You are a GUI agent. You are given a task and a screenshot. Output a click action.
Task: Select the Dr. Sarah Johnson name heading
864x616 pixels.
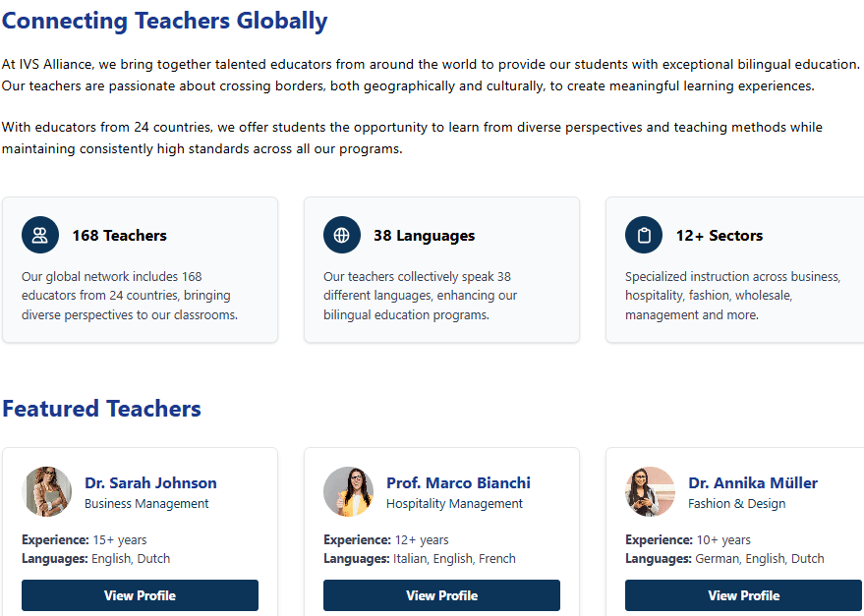150,482
